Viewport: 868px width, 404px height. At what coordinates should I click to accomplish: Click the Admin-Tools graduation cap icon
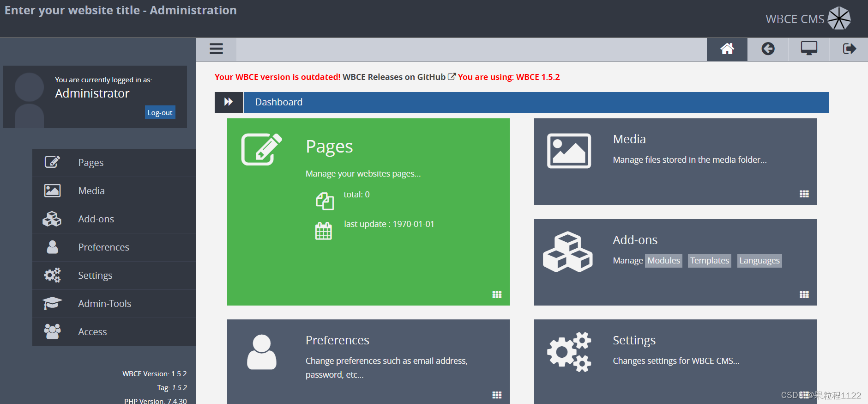pos(52,303)
